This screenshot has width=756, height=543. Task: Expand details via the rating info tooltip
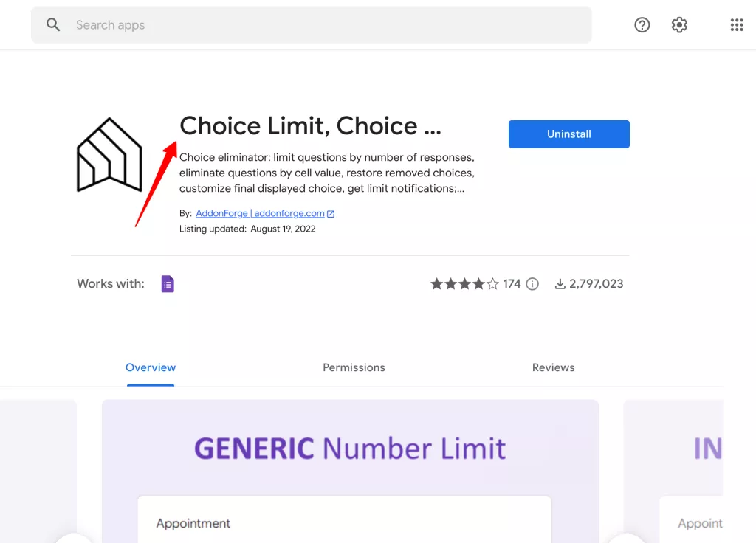532,283
